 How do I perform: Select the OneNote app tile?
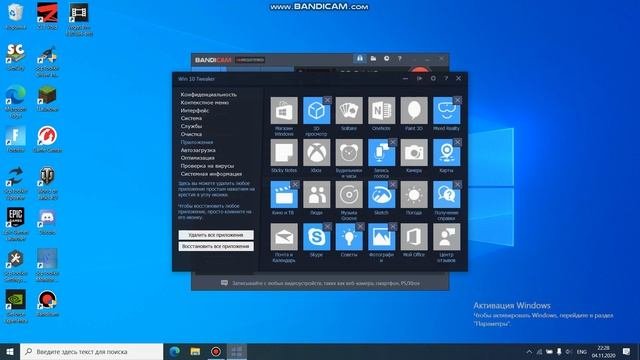pyautogui.click(x=382, y=111)
